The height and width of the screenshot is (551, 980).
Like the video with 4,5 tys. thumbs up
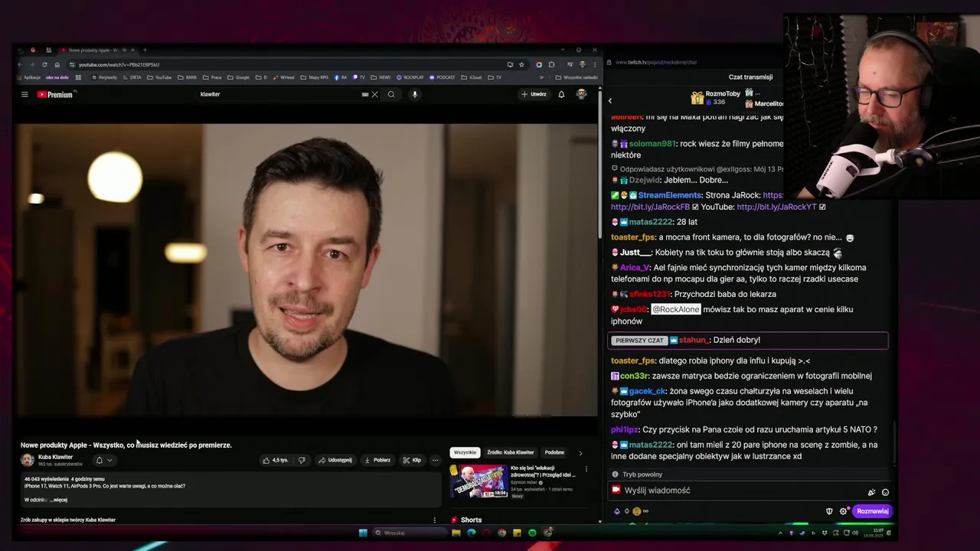(x=275, y=460)
